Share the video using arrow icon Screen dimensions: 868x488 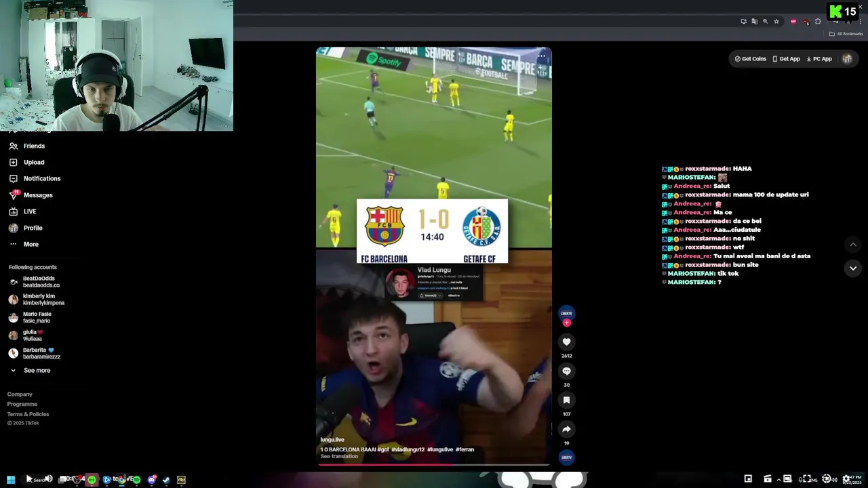point(566,429)
